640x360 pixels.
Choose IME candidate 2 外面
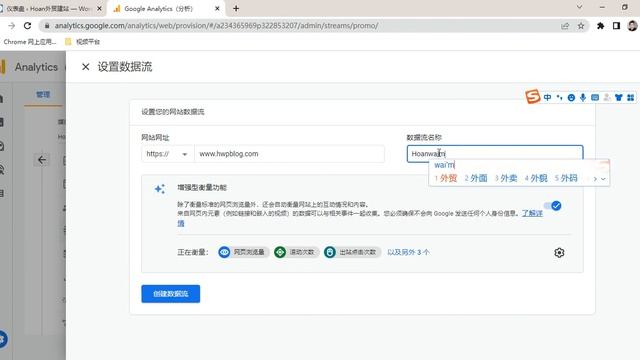[476, 178]
